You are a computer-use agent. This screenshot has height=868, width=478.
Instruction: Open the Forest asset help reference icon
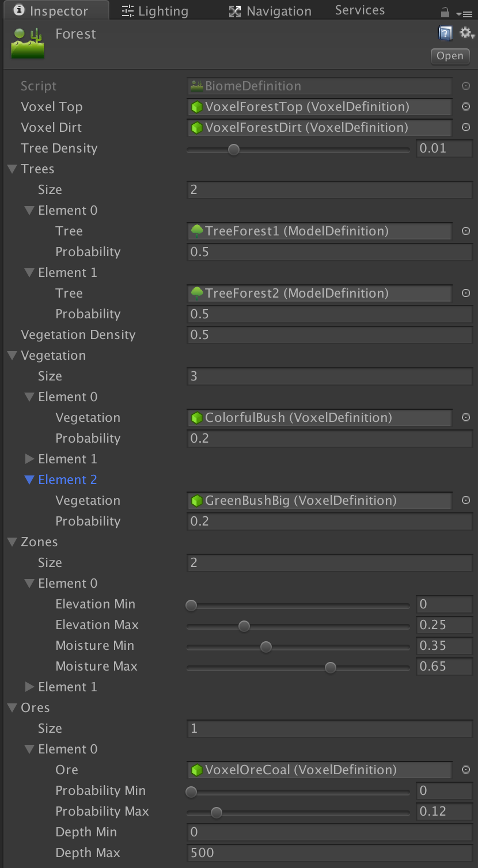(x=445, y=33)
